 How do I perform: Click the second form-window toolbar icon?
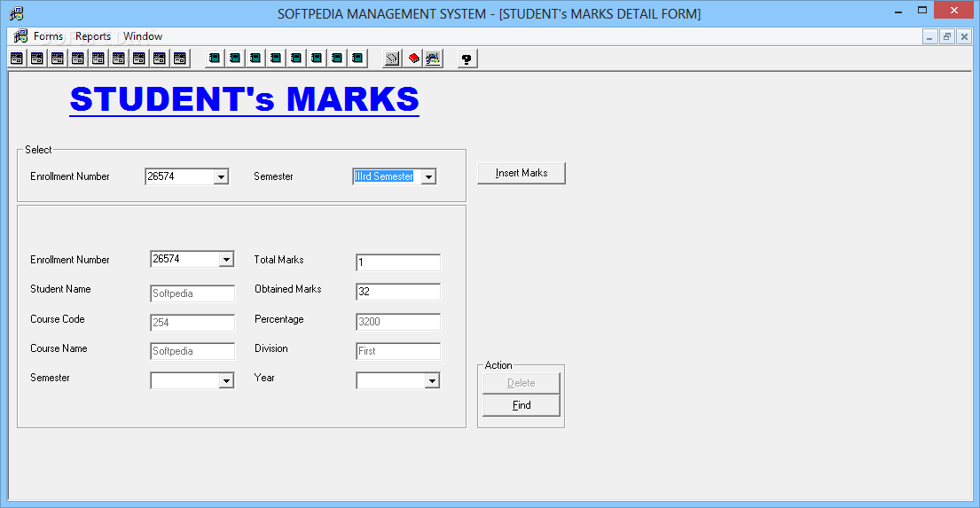click(x=37, y=59)
